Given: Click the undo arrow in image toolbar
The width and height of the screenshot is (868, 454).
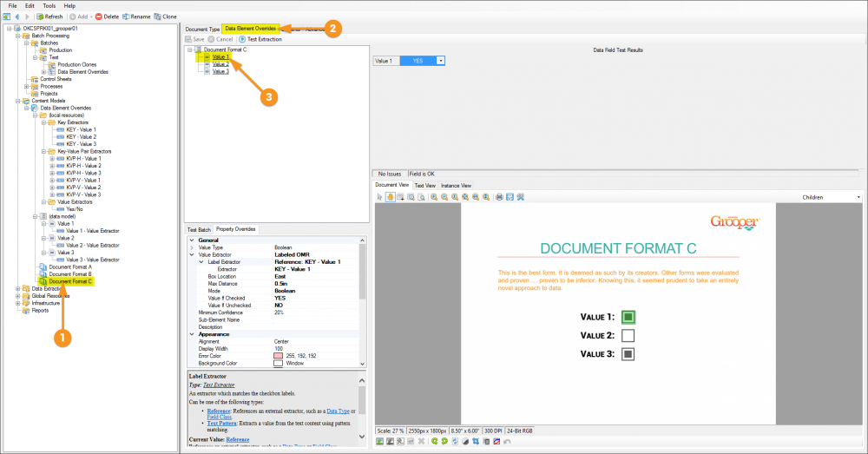Looking at the screenshot, I should [x=507, y=441].
